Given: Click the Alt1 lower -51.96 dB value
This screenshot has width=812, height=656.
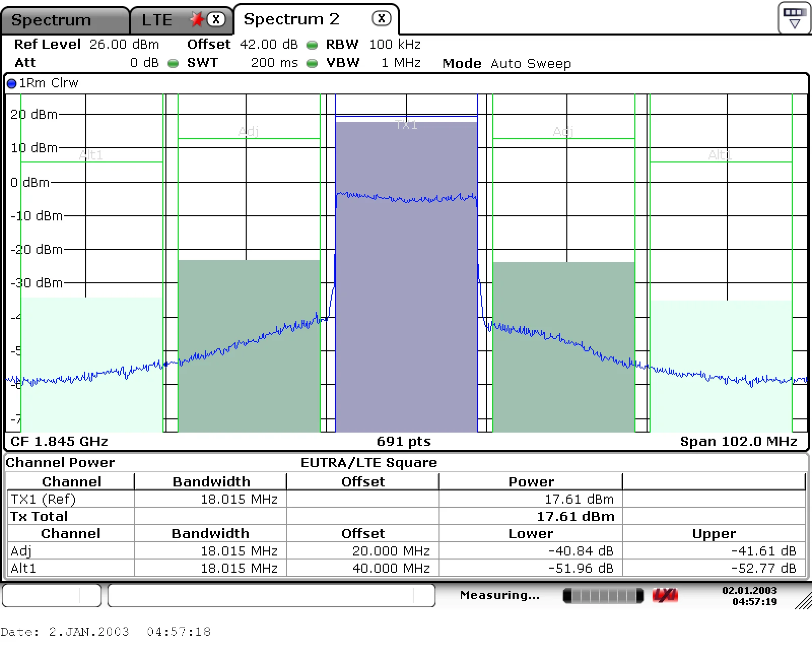Looking at the screenshot, I should 581,568.
